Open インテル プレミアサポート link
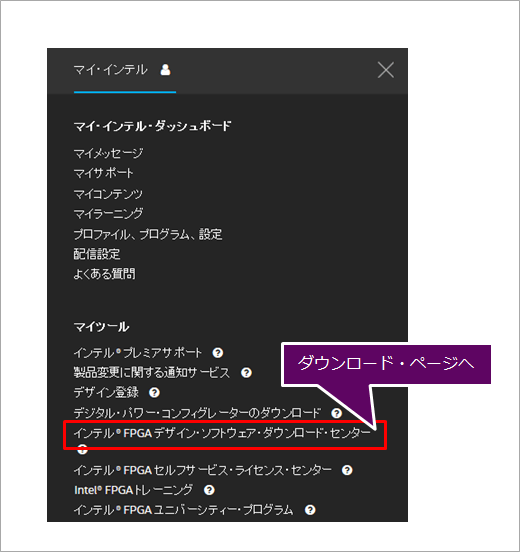 point(138,352)
